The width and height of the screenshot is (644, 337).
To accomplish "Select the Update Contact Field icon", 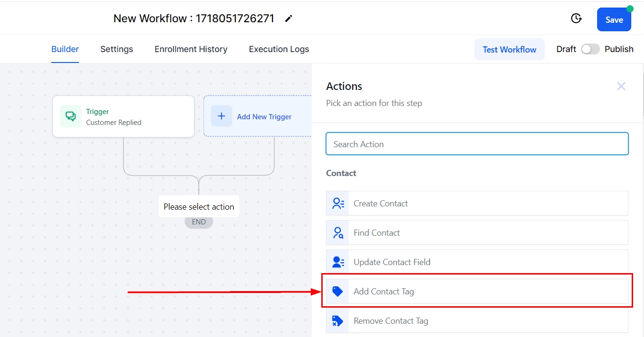I will [x=338, y=262].
